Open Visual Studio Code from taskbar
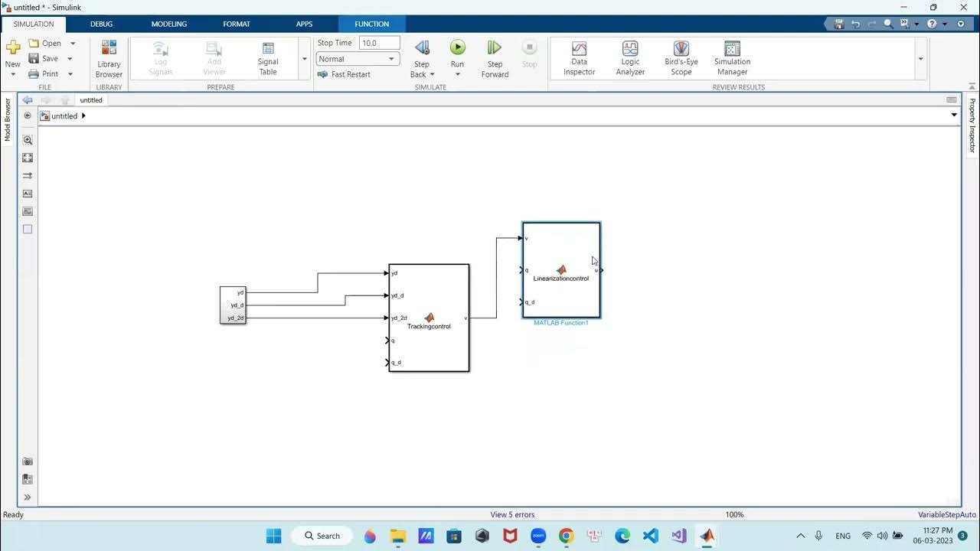Screen dimensions: 980x551 click(651, 536)
